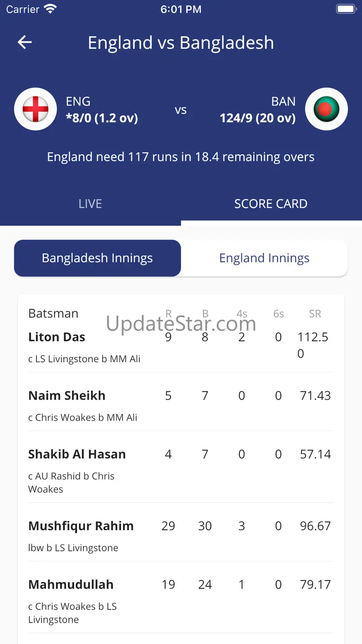
Task: Tap Shakib Al Hasan's name
Action: (x=77, y=454)
